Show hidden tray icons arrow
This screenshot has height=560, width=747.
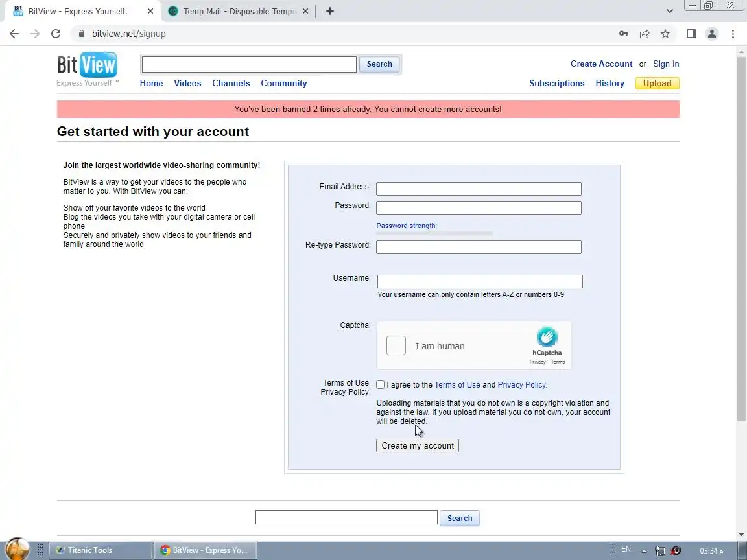click(x=644, y=551)
